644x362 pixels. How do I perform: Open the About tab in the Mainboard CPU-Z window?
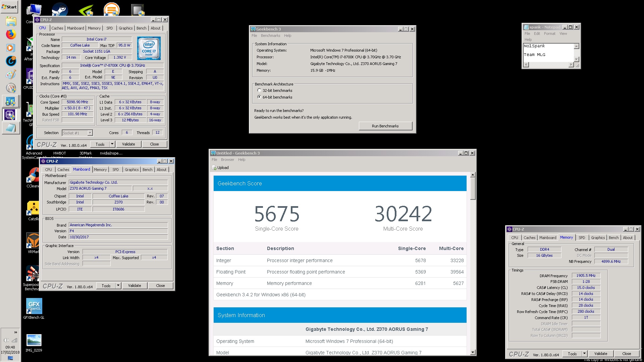[162, 170]
